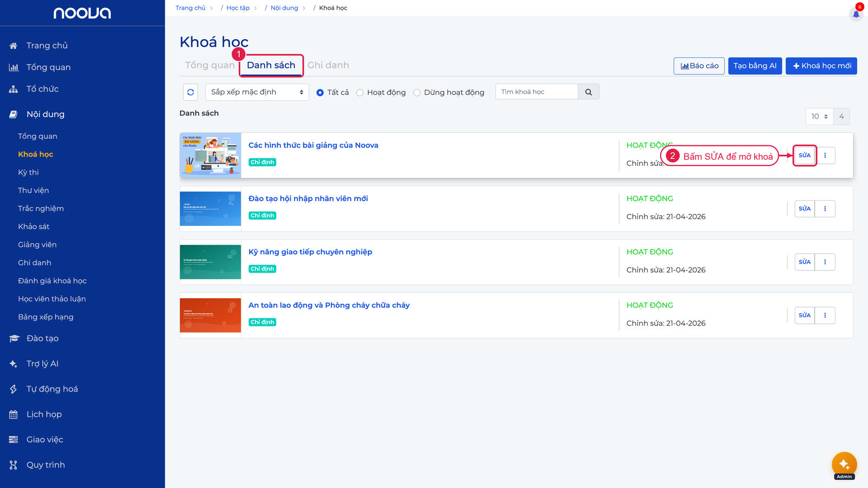This screenshot has height=488, width=868.
Task: Expand the Đào tạo sidebar section
Action: pos(42,338)
